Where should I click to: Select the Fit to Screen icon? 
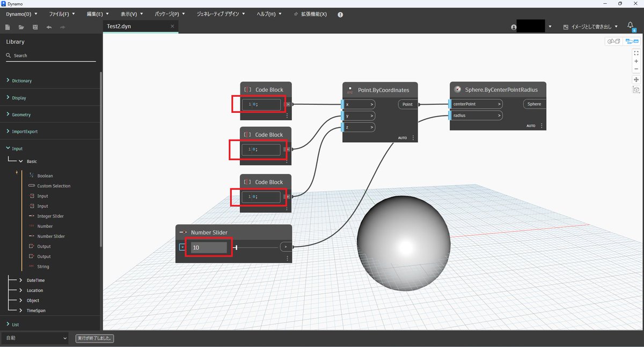(636, 54)
